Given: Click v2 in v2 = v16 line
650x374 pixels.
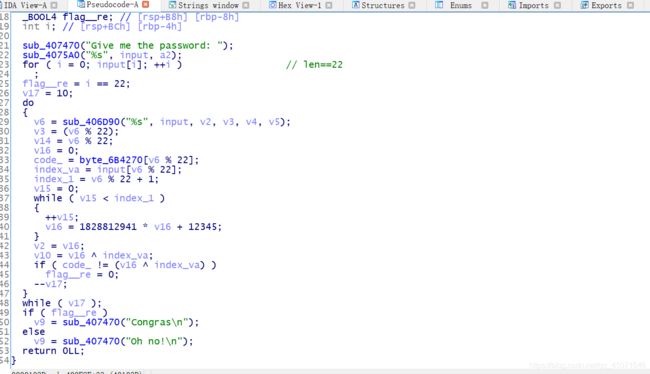Looking at the screenshot, I should point(39,246).
